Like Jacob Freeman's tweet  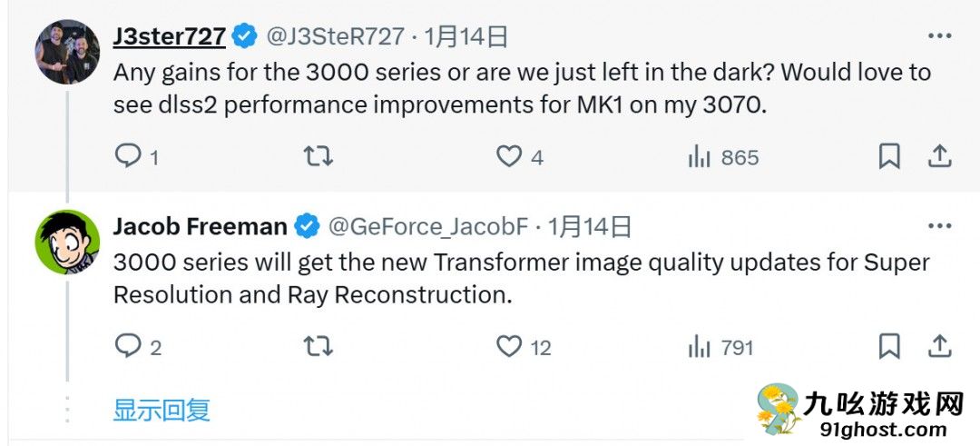(509, 346)
